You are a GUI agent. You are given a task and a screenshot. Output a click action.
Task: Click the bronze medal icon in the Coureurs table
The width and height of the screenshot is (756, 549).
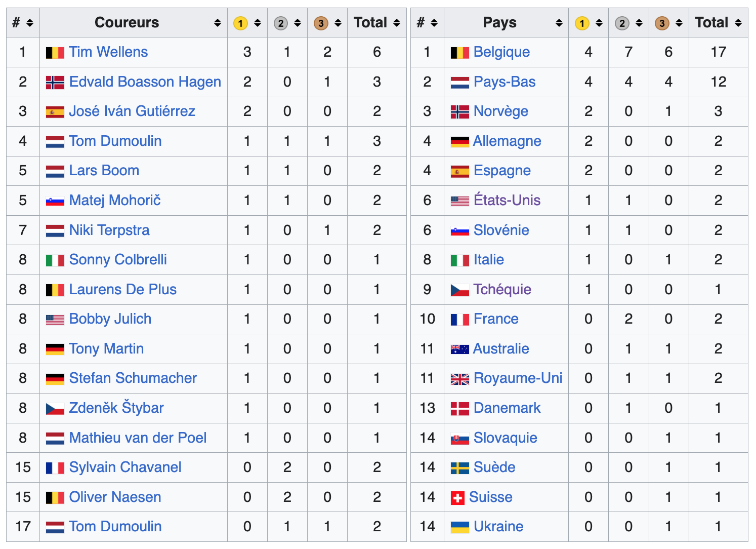coord(320,23)
